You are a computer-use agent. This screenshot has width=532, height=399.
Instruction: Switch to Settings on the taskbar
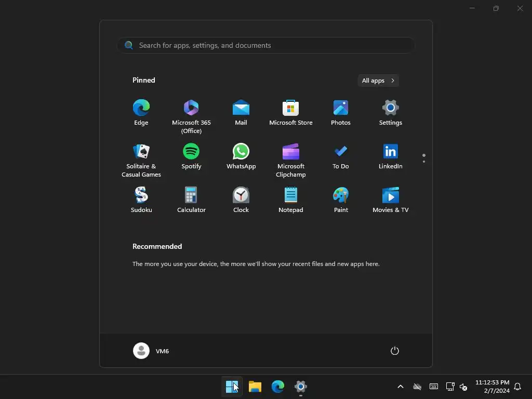point(301,387)
